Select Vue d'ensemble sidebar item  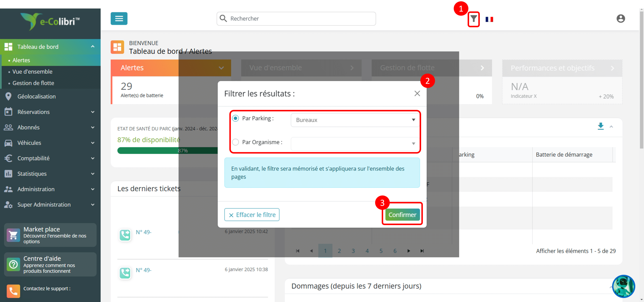point(32,72)
